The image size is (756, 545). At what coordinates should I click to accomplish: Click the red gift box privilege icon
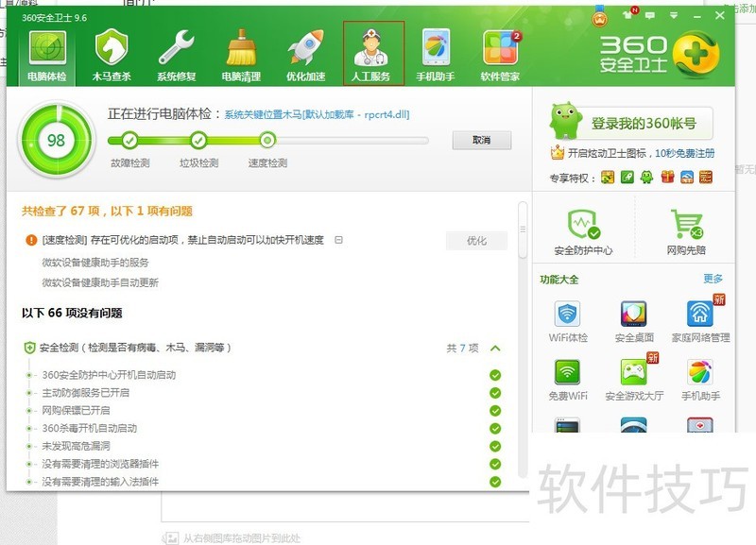(x=667, y=178)
